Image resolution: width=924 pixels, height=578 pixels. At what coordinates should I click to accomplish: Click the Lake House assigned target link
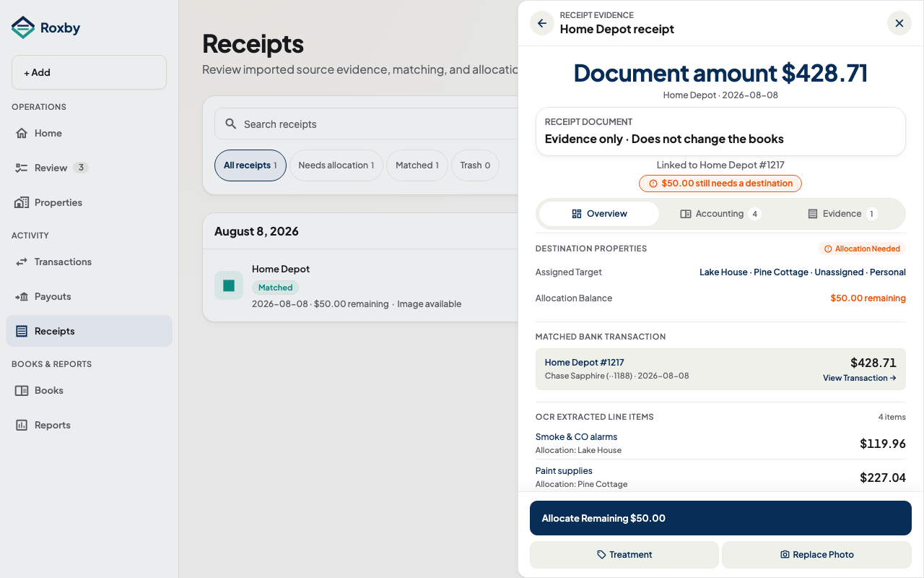[723, 272]
